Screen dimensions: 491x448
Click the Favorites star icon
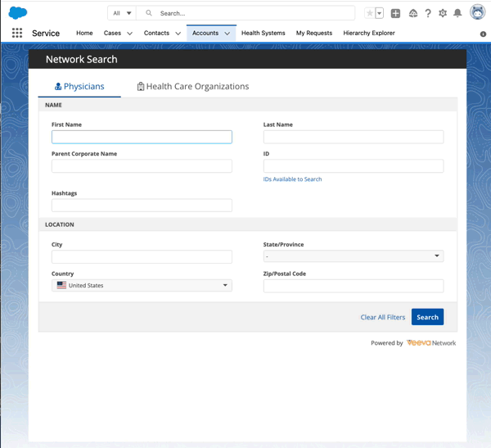click(x=370, y=13)
